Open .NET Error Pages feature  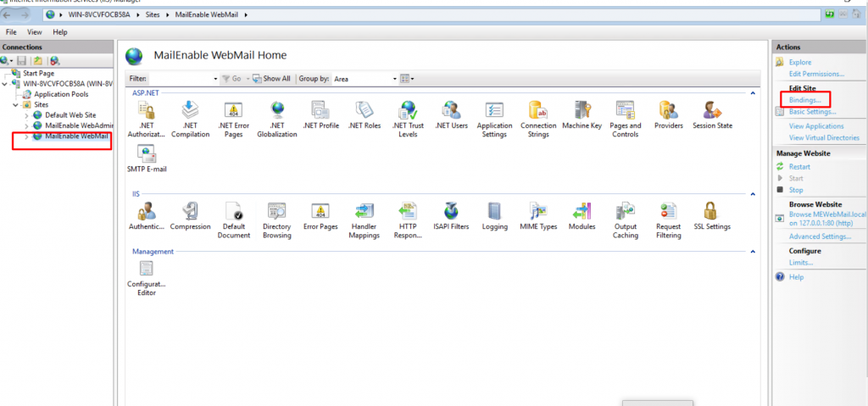pyautogui.click(x=234, y=120)
